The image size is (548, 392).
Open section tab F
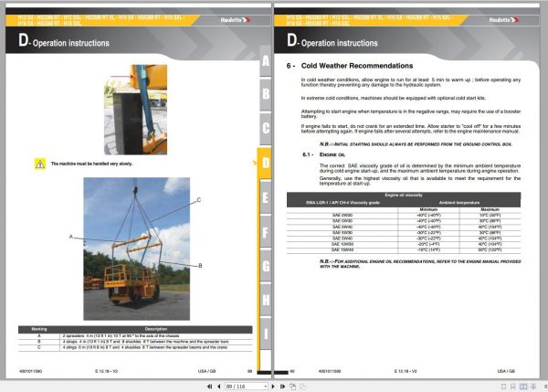(x=266, y=232)
